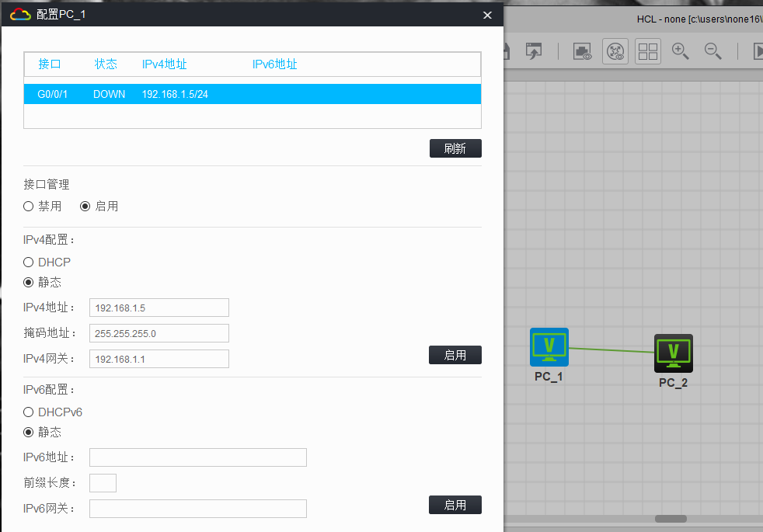763x532 pixels.
Task: Click 启用 button for IPv6 settings
Action: [x=455, y=505]
